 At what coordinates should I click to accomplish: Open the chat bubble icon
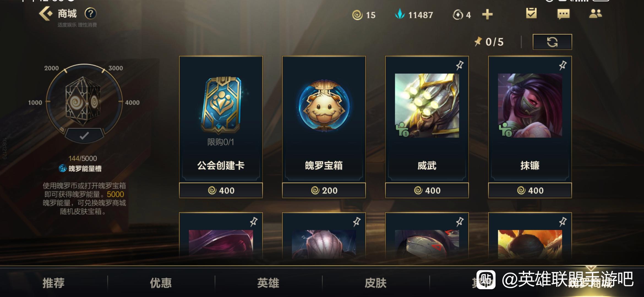tap(563, 14)
